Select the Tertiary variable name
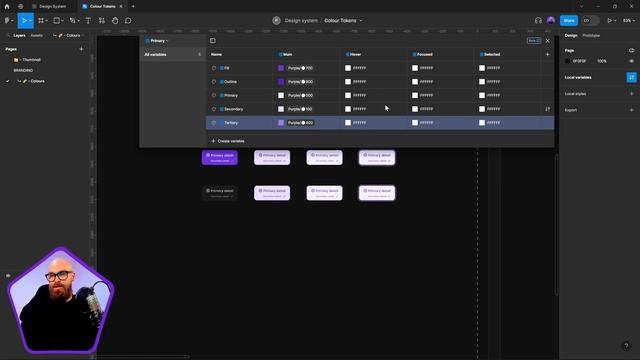 [x=231, y=122]
